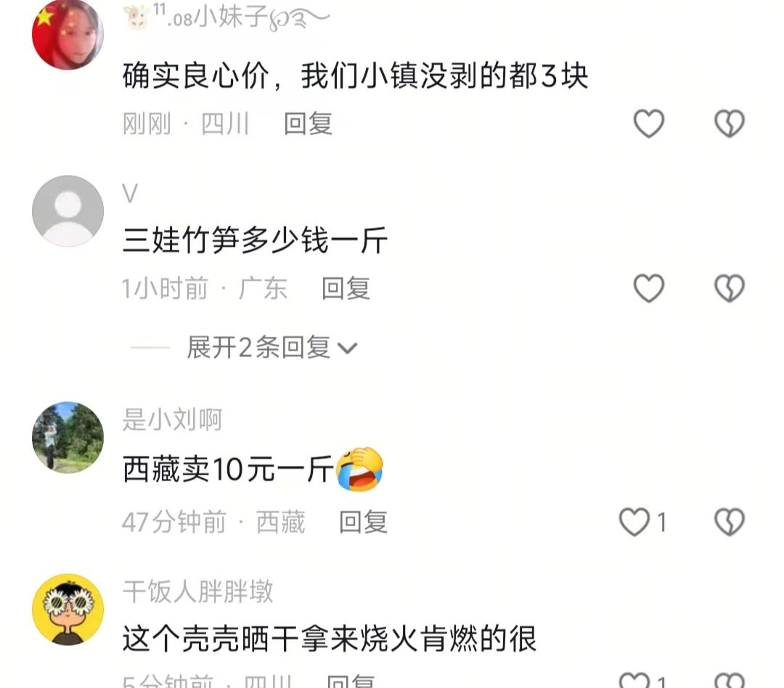Open the yellow cartoon avatar with flower glasses

point(68,610)
